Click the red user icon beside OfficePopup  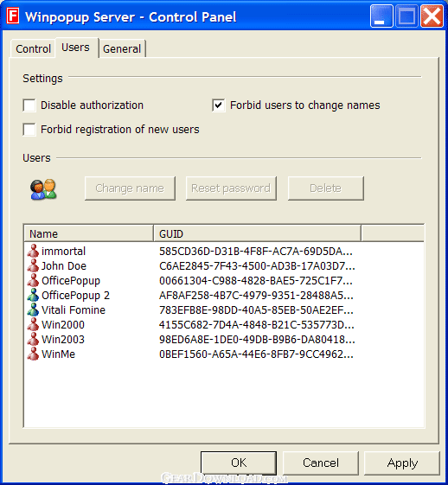pos(33,280)
